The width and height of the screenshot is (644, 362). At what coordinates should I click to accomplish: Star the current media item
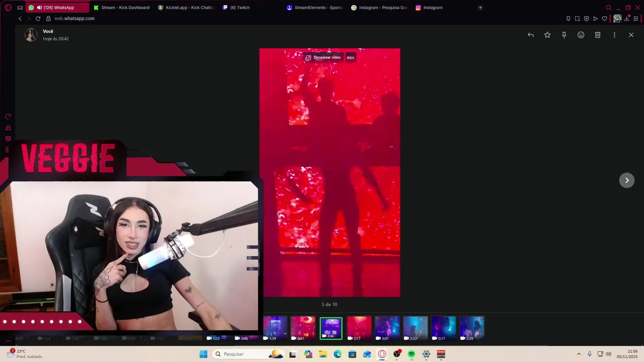click(x=547, y=35)
